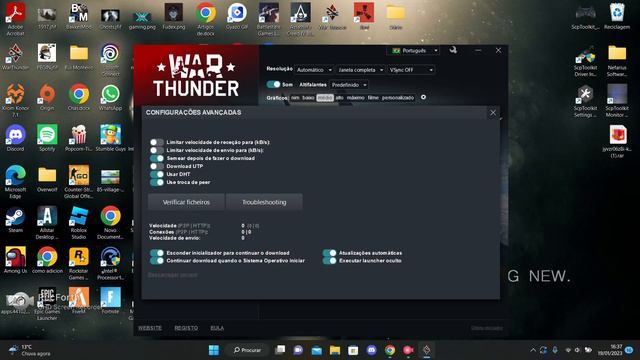Toggle Esconder inicializador para continuar o download
This screenshot has height=360, width=640.
coord(157,253)
